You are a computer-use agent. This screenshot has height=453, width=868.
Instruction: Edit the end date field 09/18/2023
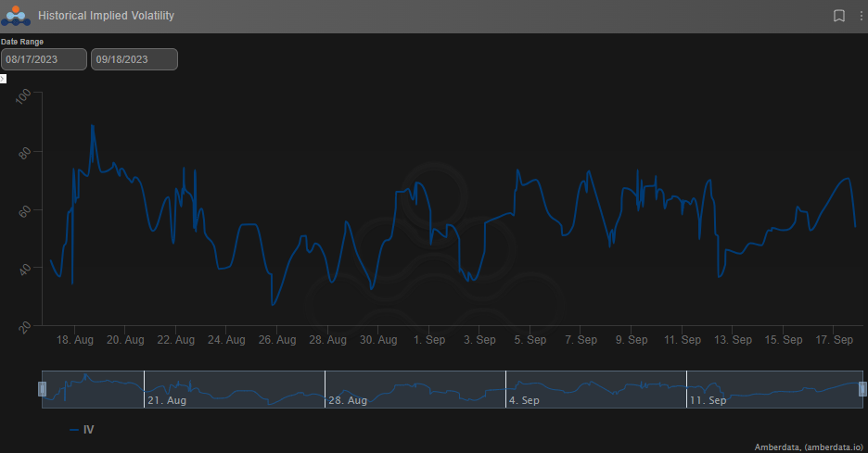click(134, 59)
